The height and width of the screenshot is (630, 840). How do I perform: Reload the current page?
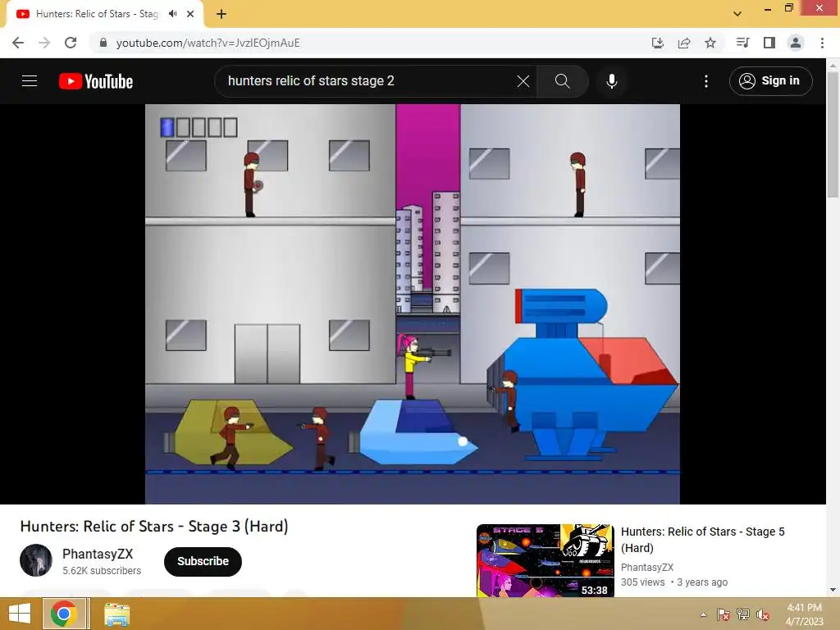pyautogui.click(x=71, y=43)
